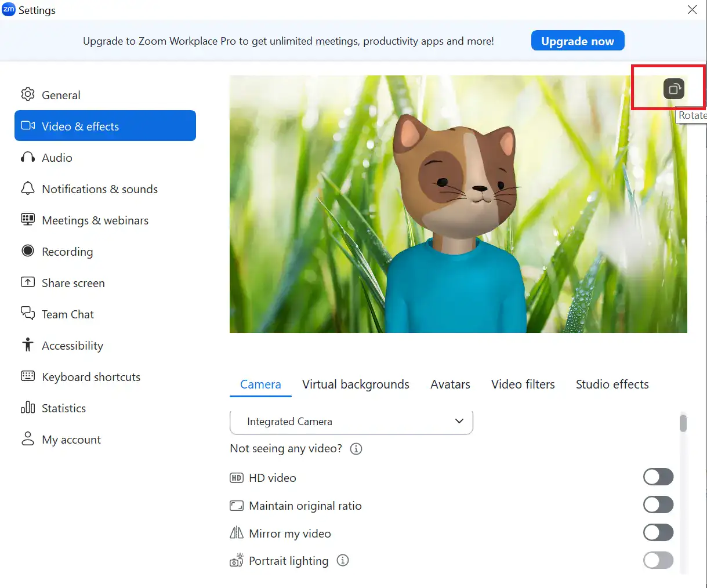The image size is (707, 588).
Task: Click the Statistics bar chart icon
Action: pos(28,407)
